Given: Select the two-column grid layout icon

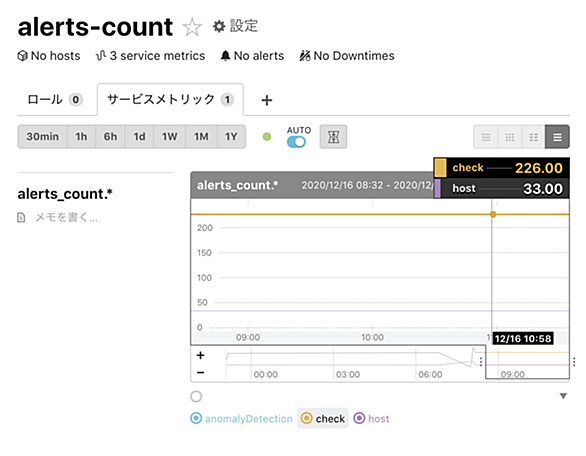Looking at the screenshot, I should click(x=533, y=137).
